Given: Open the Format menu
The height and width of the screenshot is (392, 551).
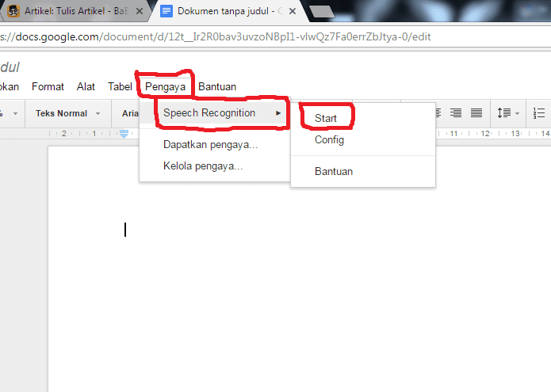Looking at the screenshot, I should [48, 86].
